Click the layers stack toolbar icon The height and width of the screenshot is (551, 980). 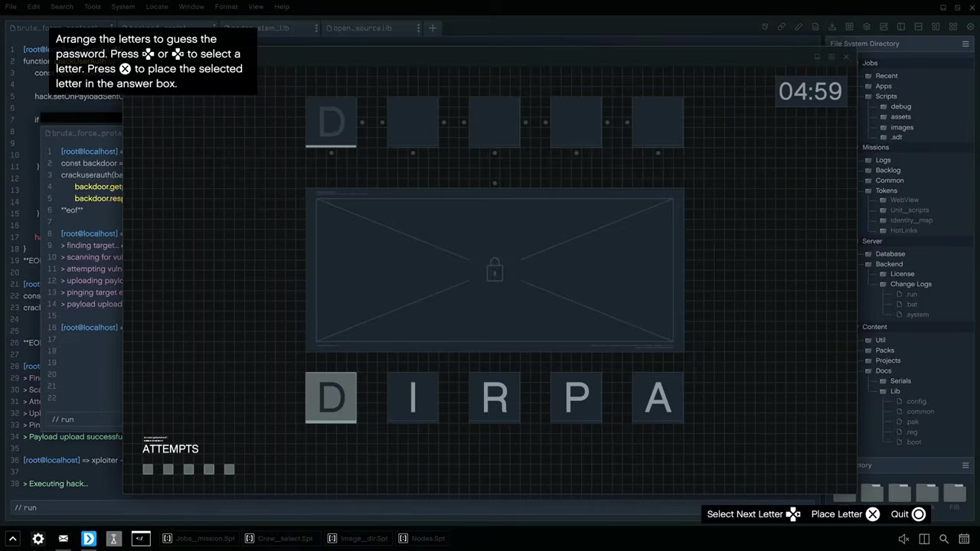(x=866, y=27)
